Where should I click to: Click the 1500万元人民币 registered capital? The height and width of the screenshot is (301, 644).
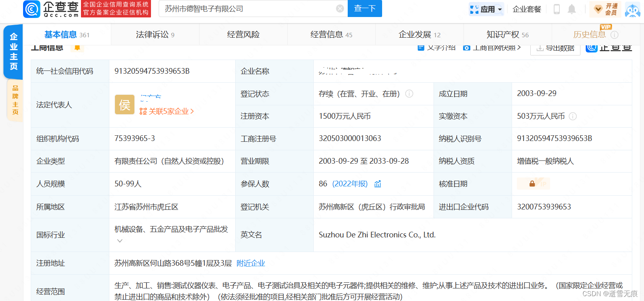[x=345, y=116]
